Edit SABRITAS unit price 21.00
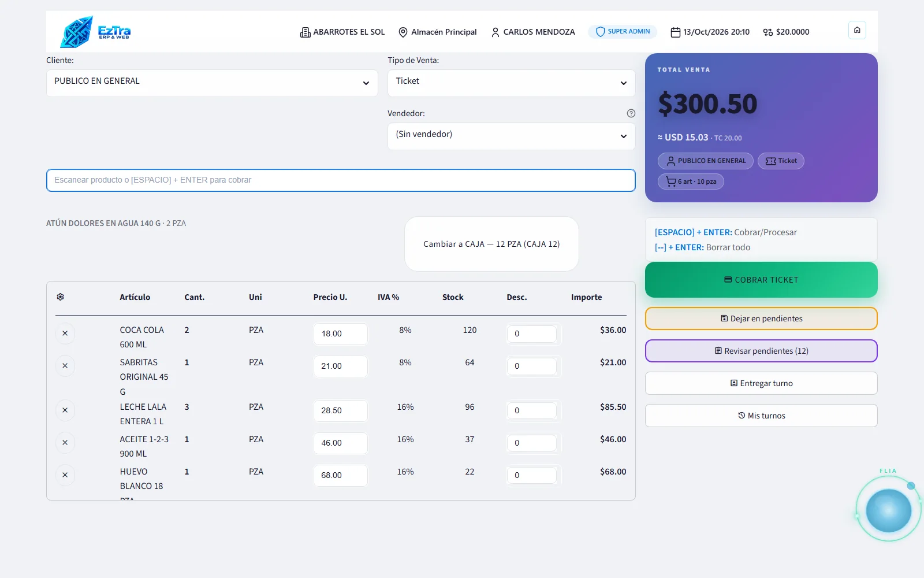924x578 pixels. (x=341, y=366)
